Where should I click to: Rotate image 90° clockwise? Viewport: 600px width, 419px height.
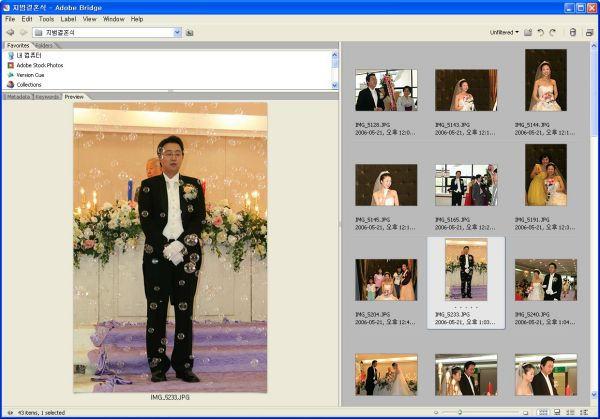tap(553, 32)
